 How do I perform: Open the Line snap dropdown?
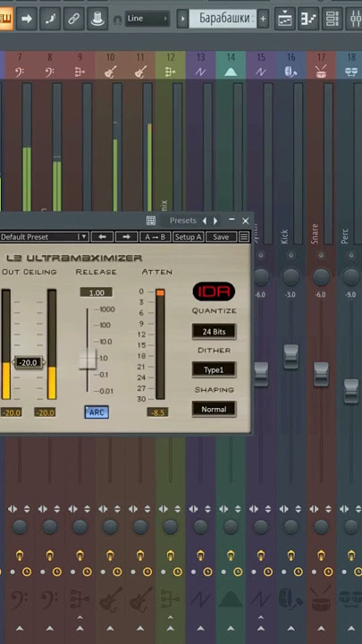click(147, 19)
